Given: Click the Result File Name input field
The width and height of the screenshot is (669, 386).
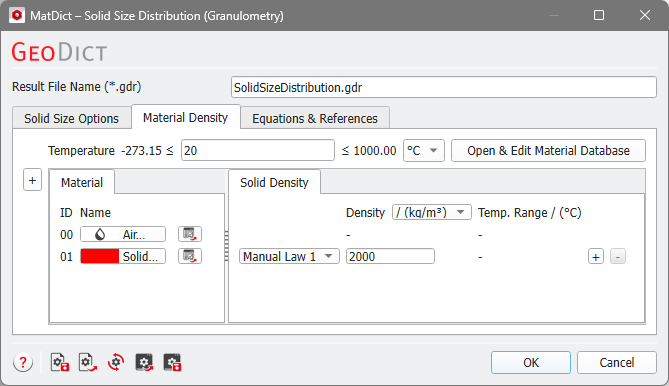Looking at the screenshot, I should [444, 87].
